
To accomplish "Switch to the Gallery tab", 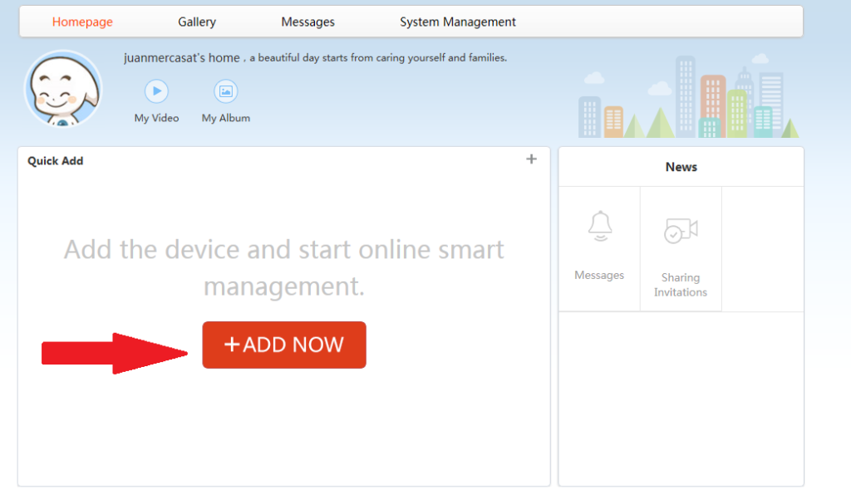I will click(197, 22).
